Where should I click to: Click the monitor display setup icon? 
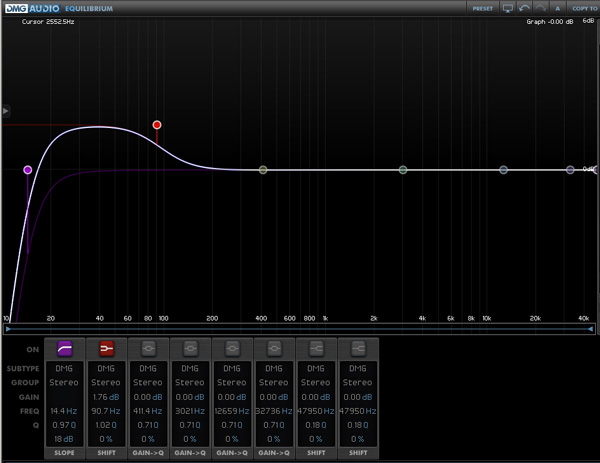pyautogui.click(x=507, y=8)
